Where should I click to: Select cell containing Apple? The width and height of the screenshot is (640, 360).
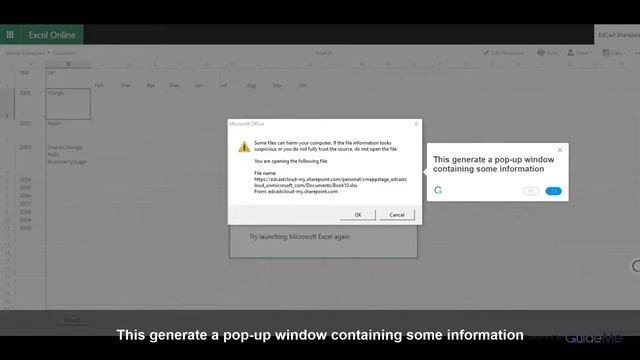pos(68,130)
